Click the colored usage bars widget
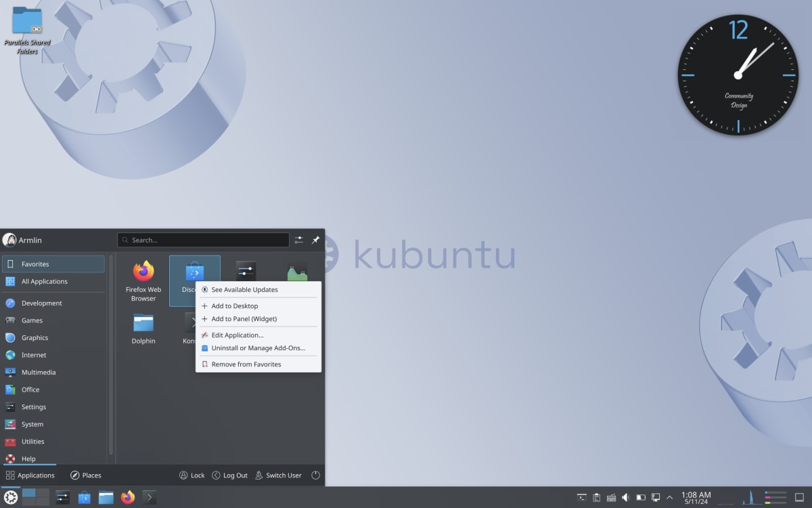The width and height of the screenshot is (812, 508). 775,498
